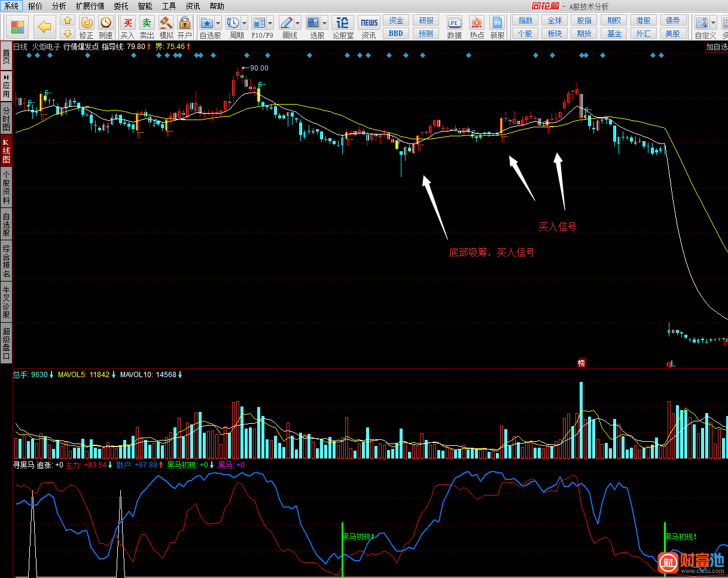Click the 主力: +83.54 indicator value
The height and width of the screenshot is (578, 728).
[x=86, y=464]
